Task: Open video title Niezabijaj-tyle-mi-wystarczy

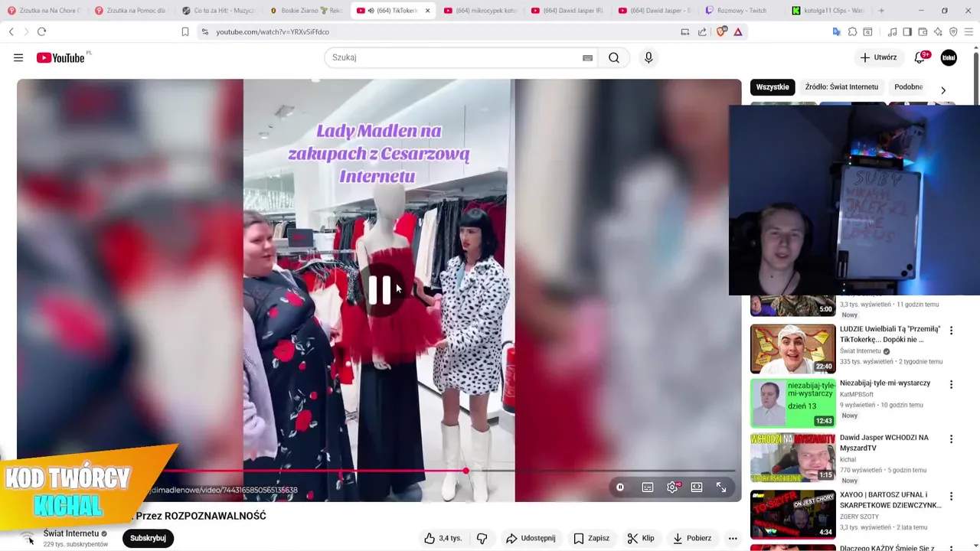Action: (x=885, y=383)
